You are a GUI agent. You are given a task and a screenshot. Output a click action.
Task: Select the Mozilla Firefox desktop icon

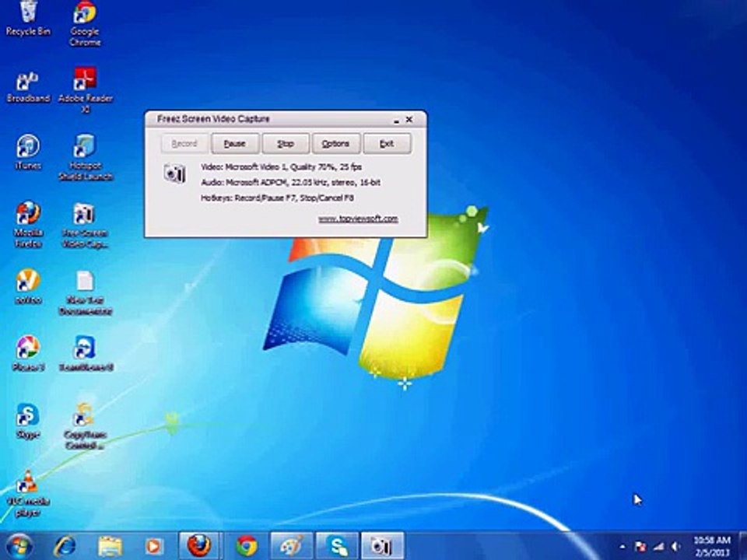pos(28,225)
